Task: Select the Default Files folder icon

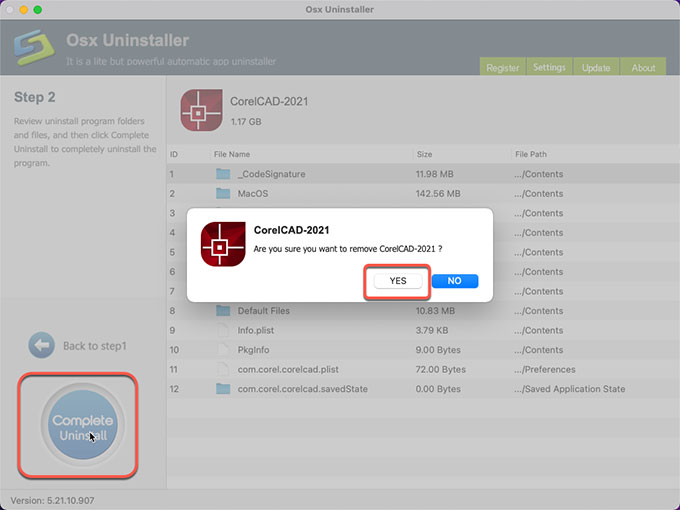Action: [223, 311]
